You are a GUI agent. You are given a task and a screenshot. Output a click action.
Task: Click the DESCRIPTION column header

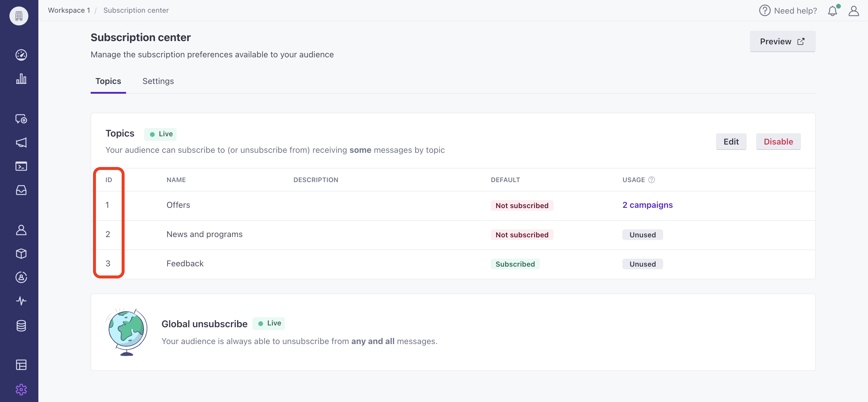pyautogui.click(x=316, y=180)
